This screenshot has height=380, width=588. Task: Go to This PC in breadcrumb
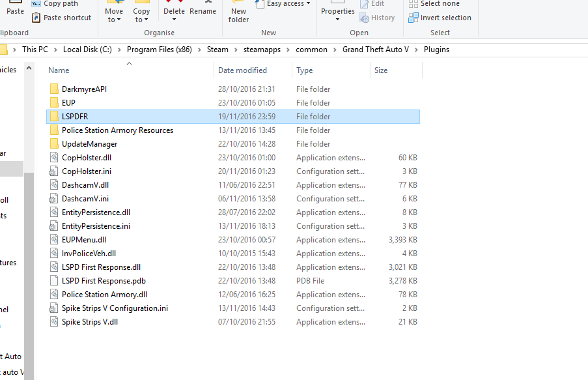35,50
